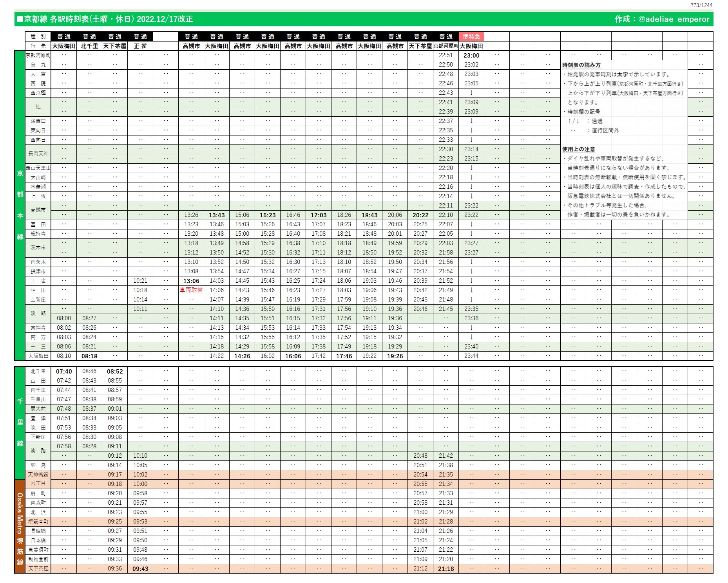This screenshot has height=583, width=728.
Task: Click the 10:21 time in 正雀 row
Action: (x=140, y=281)
